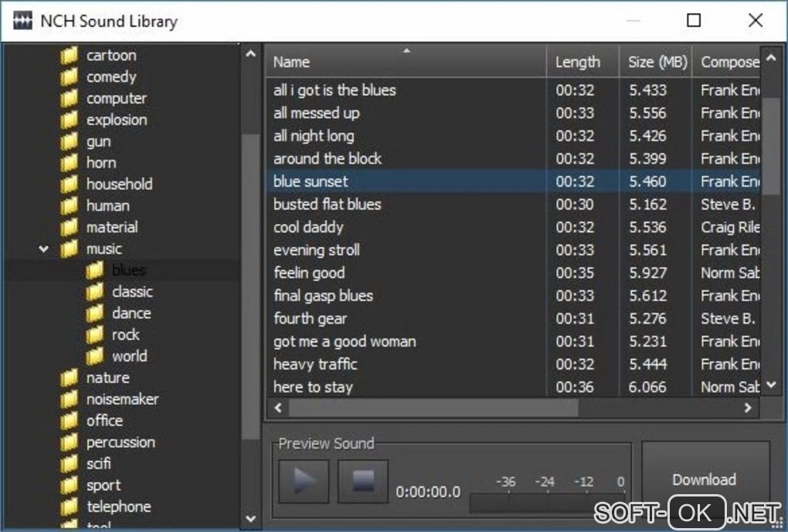
Task: Open the scifi folder icon
Action: coord(70,464)
